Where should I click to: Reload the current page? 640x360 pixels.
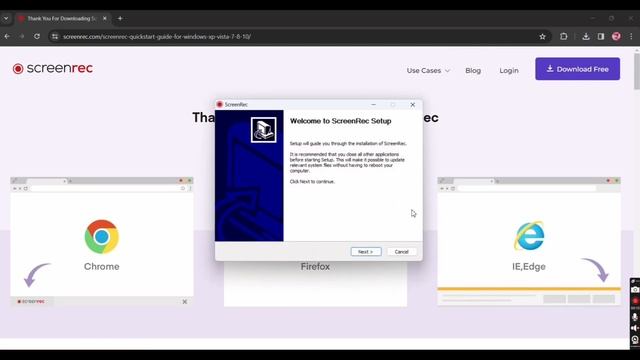click(x=37, y=36)
